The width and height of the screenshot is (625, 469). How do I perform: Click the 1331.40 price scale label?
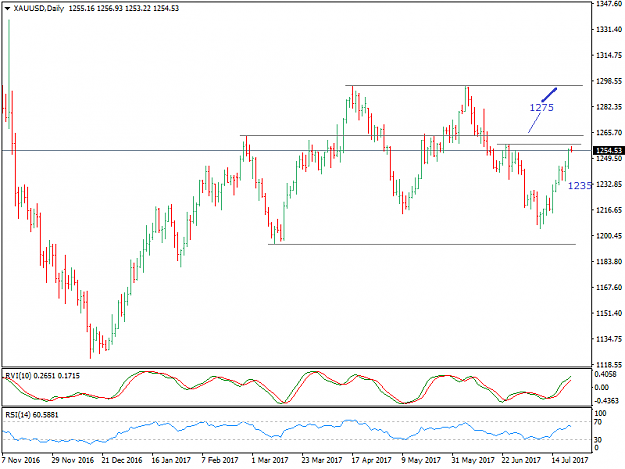(609, 29)
